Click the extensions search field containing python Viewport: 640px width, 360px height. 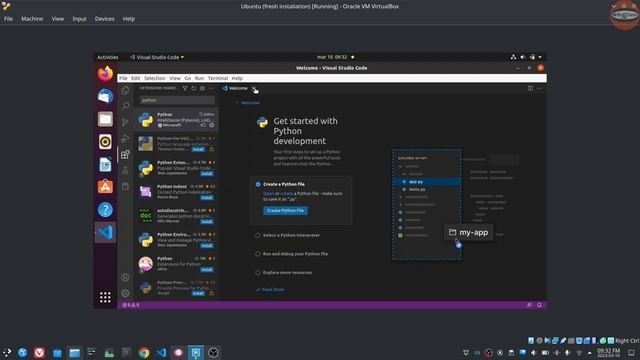tap(177, 100)
